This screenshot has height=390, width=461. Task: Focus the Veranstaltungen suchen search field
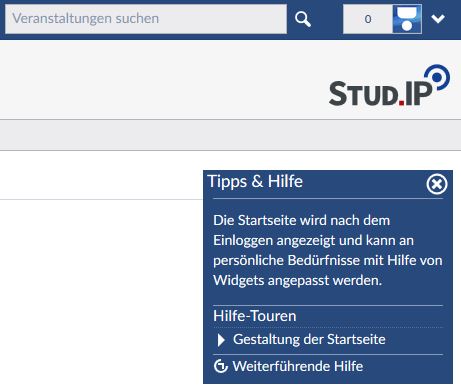[x=146, y=19]
